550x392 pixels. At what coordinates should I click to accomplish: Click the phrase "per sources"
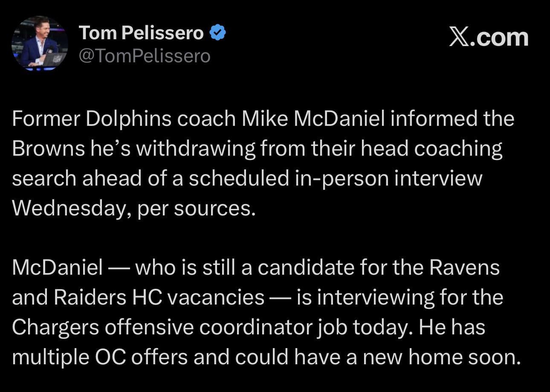click(x=196, y=208)
